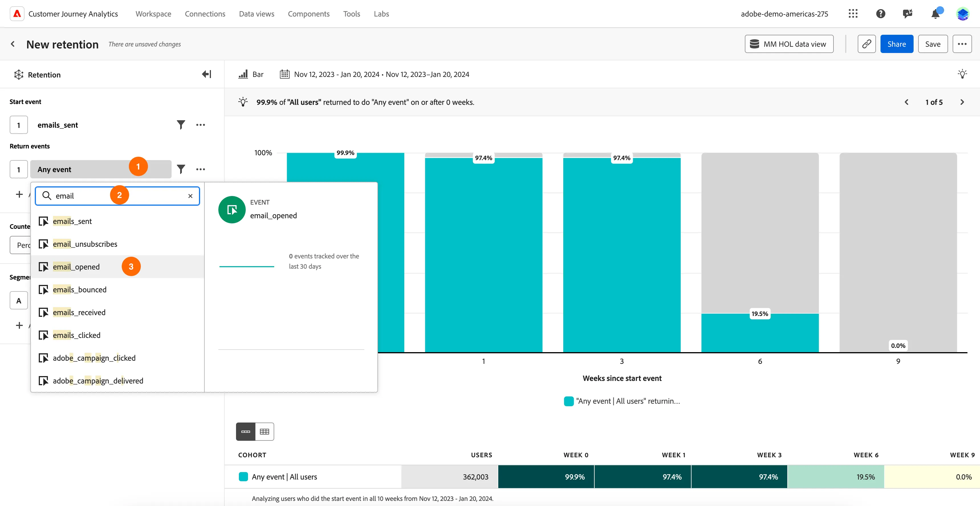Open the Labs menu
This screenshot has width=980, height=506.
(x=381, y=14)
